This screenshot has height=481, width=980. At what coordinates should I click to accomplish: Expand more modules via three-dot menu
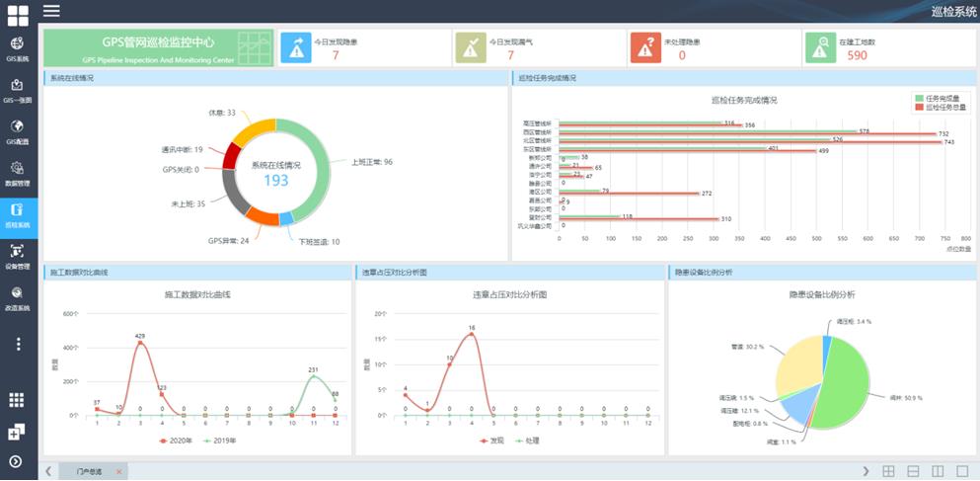[x=18, y=344]
